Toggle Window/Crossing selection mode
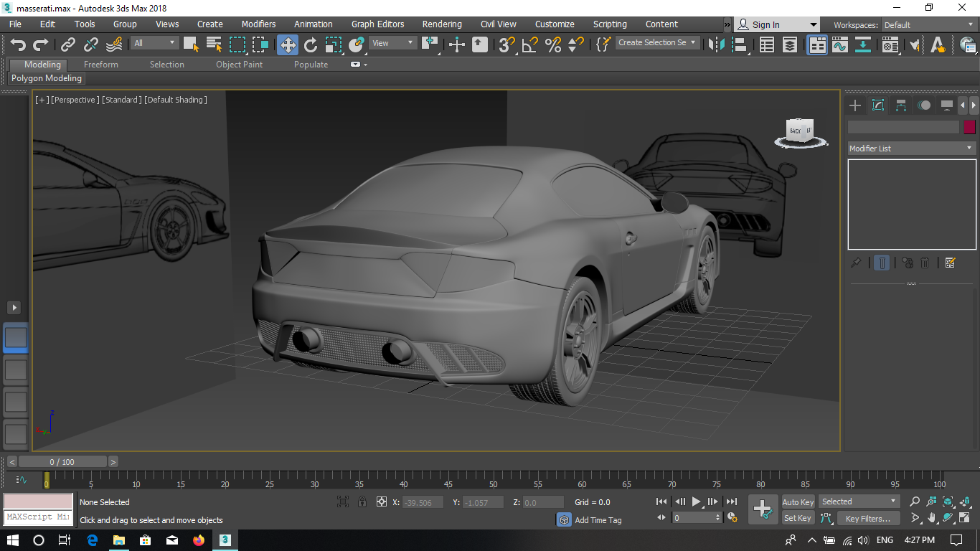The height and width of the screenshot is (551, 980). [260, 45]
